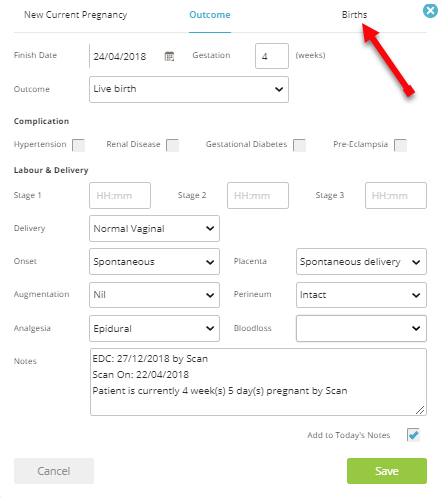Image resolution: width=440 pixels, height=497 pixels.
Task: Enable the Renal Disease checkbox
Action: click(173, 145)
